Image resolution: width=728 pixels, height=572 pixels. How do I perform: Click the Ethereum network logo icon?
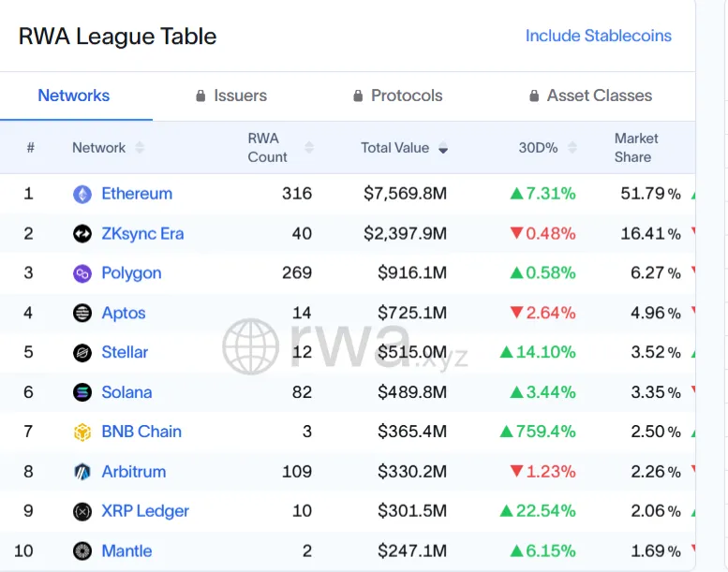(x=82, y=195)
